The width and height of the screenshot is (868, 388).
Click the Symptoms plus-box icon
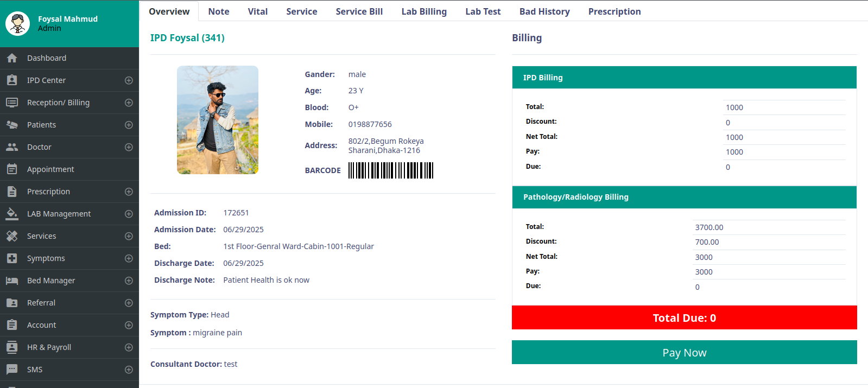(12, 258)
